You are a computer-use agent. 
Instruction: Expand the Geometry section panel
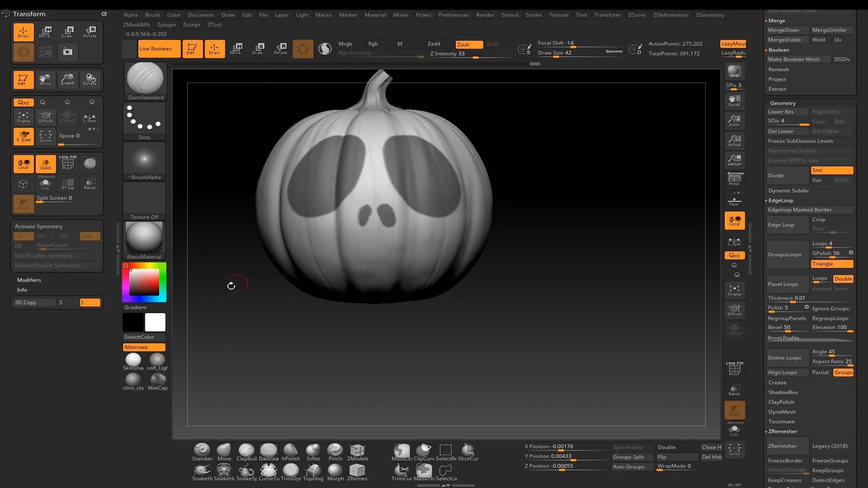point(783,103)
